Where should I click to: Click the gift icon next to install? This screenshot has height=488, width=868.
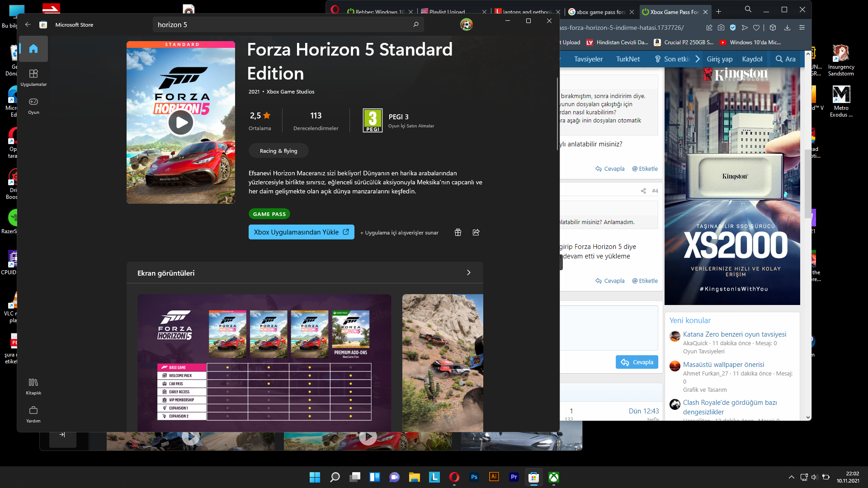click(x=458, y=232)
